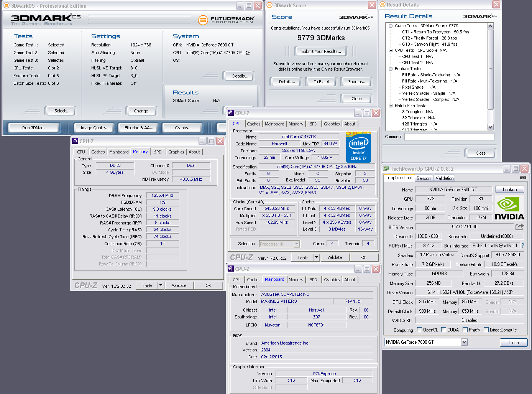The image size is (532, 394).
Task: Click the Result Details window title icon
Action: pos(382,5)
